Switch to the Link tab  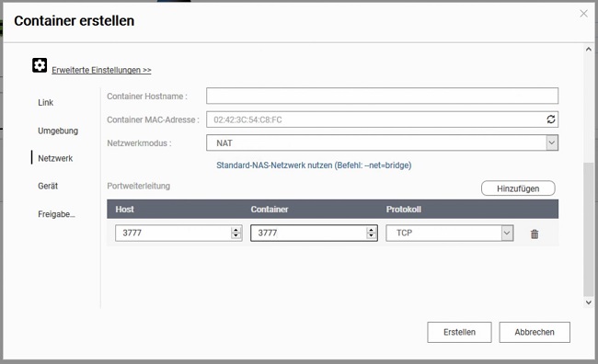point(45,103)
